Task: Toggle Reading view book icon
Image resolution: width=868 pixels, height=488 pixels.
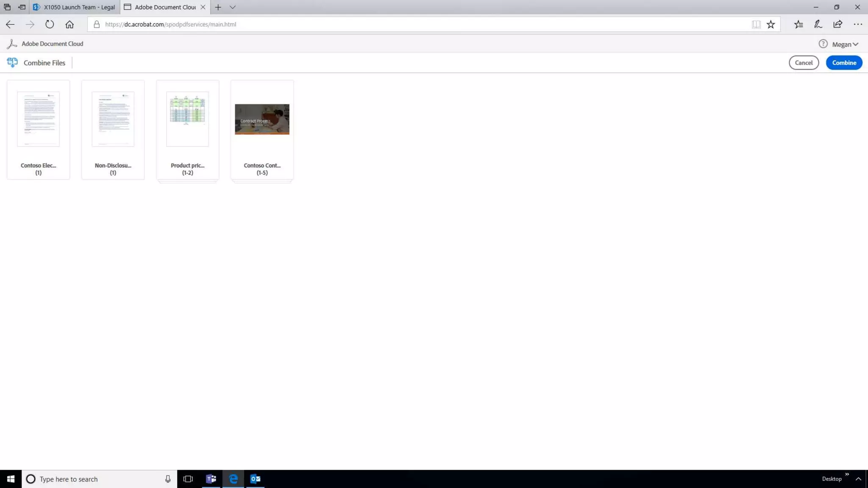Action: coord(756,24)
